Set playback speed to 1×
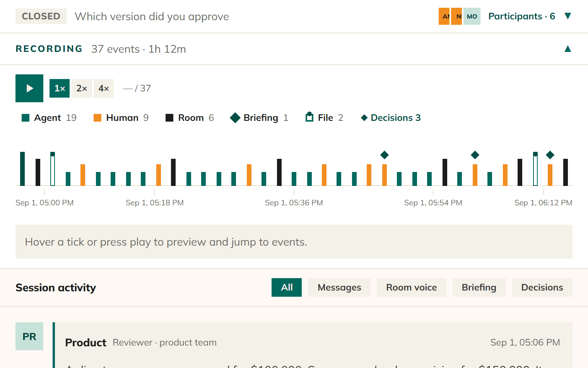588x368 pixels. point(60,88)
